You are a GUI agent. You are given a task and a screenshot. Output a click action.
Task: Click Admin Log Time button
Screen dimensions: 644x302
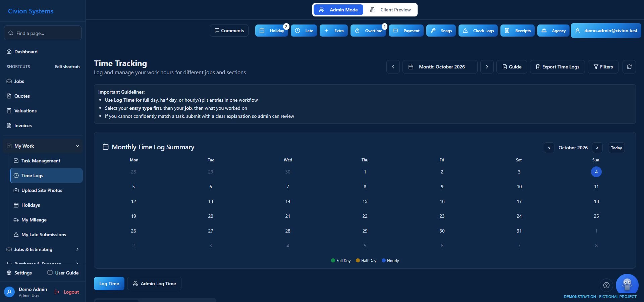coord(154,284)
